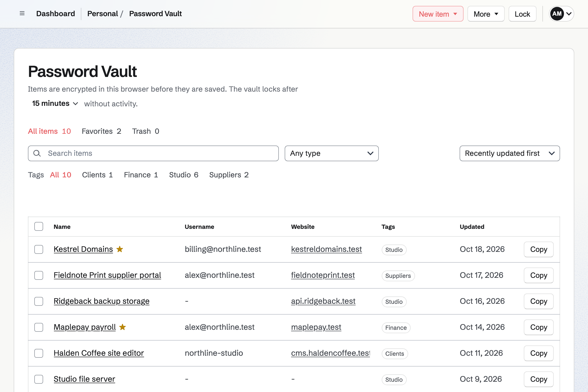Toggle the select-all checkbox in table header
Image resolution: width=588 pixels, height=392 pixels.
(39, 226)
